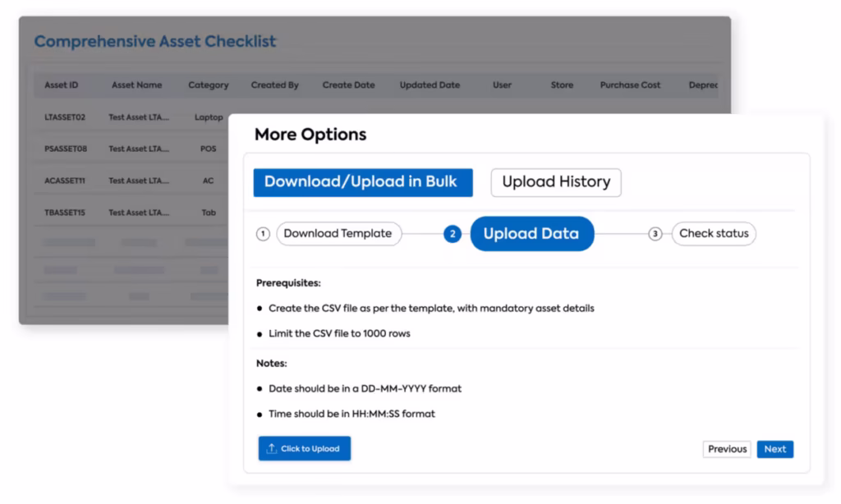
Task: Select the Upload Data step
Action: tap(531, 234)
